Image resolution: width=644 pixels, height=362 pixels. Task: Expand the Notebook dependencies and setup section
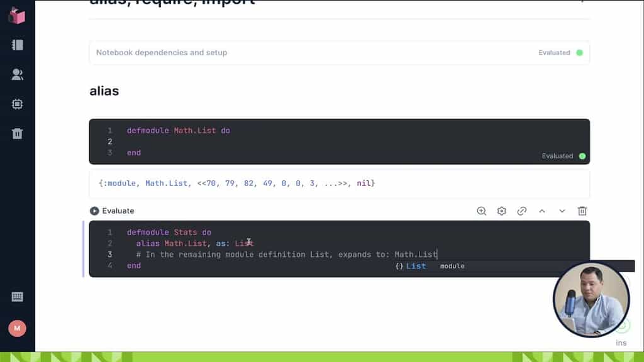pos(340,53)
